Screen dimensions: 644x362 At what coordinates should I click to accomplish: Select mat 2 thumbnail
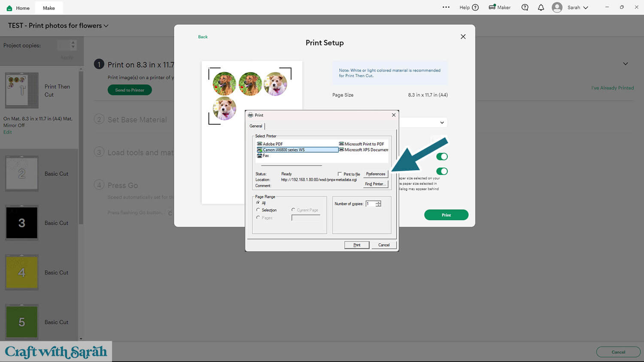22,174
